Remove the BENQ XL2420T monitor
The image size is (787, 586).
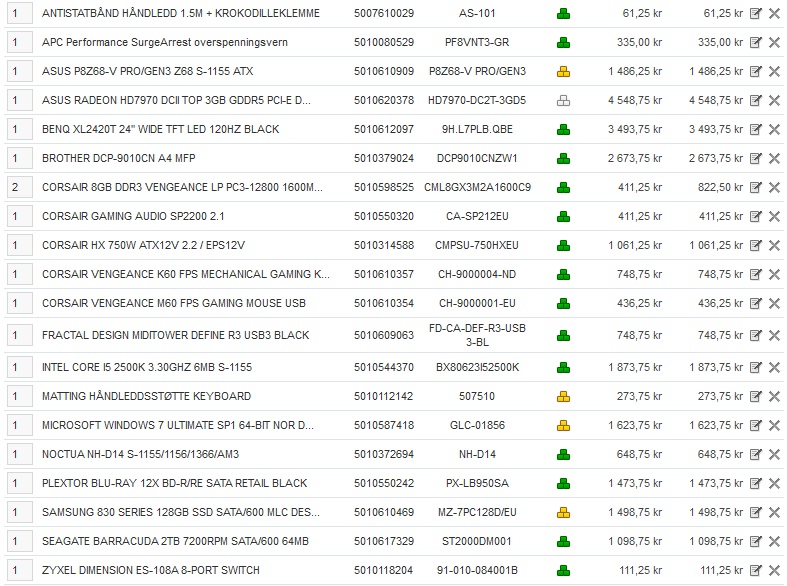coord(774,129)
